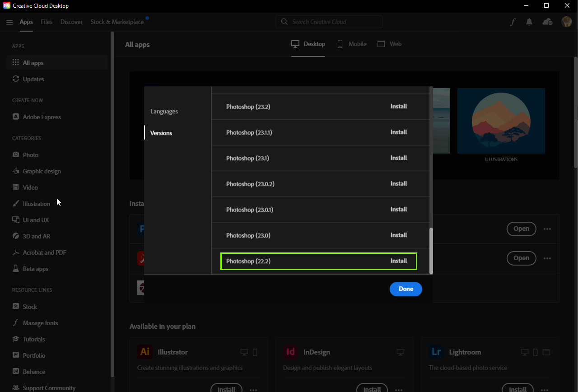Click the Search Creative Cloud field
Viewport: 578px width, 392px height.
tap(329, 21)
